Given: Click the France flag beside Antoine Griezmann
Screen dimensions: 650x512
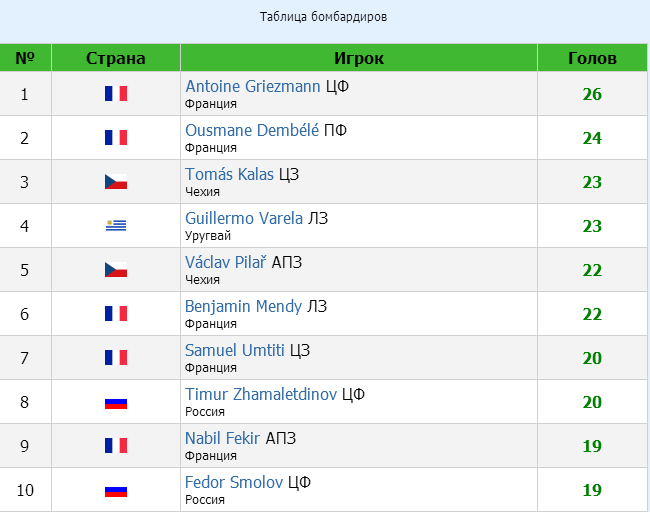Looking at the screenshot, I should [116, 94].
